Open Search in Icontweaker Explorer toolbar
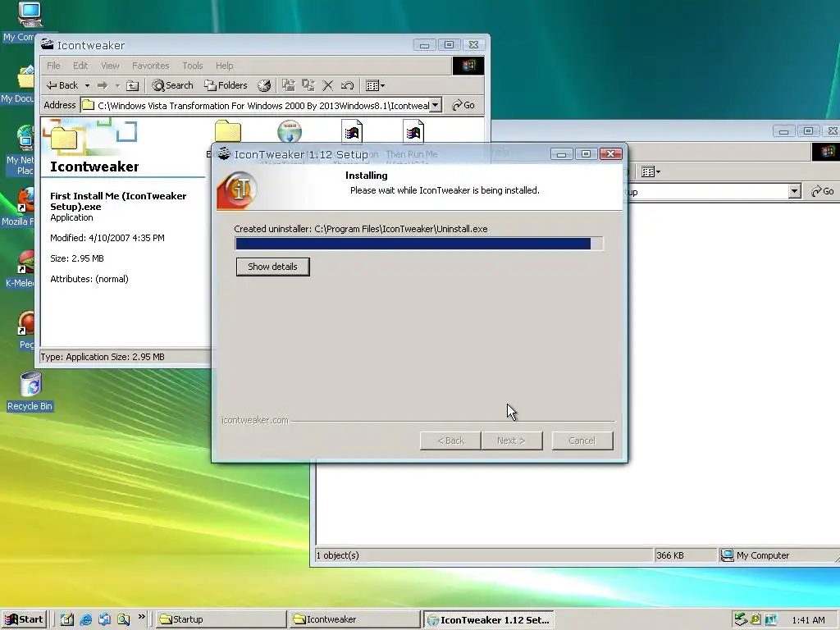Screen dimensions: 840x630 coord(172,85)
